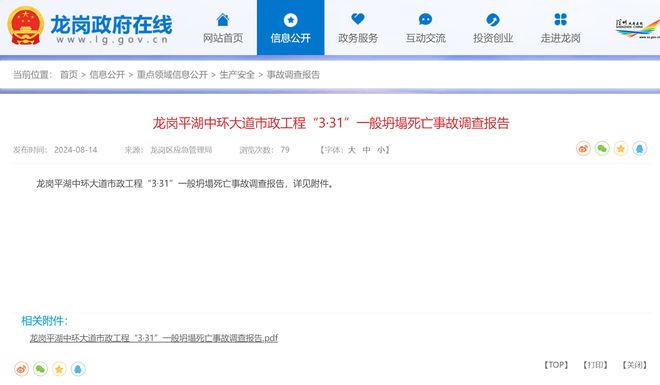This screenshot has width=660, height=385.
Task: Open 投资创业 navigation tab
Action: (493, 28)
